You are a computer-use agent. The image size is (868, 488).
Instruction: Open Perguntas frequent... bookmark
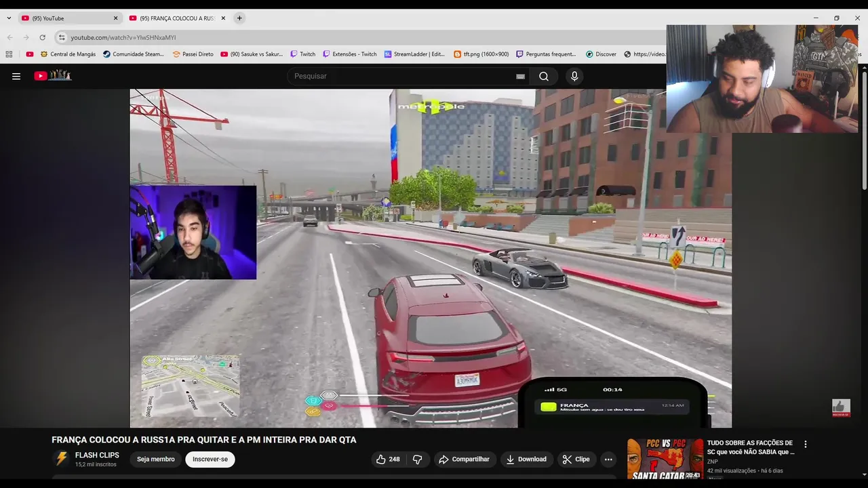coord(546,54)
